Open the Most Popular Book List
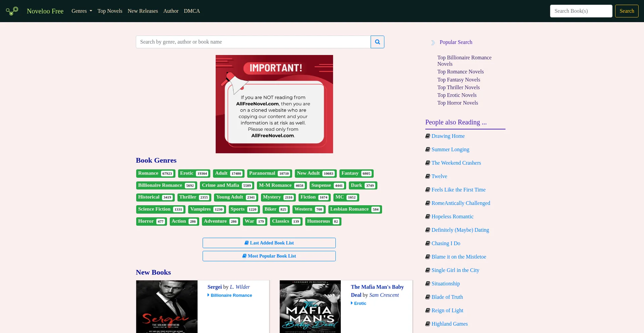644x333 pixels. (x=269, y=256)
